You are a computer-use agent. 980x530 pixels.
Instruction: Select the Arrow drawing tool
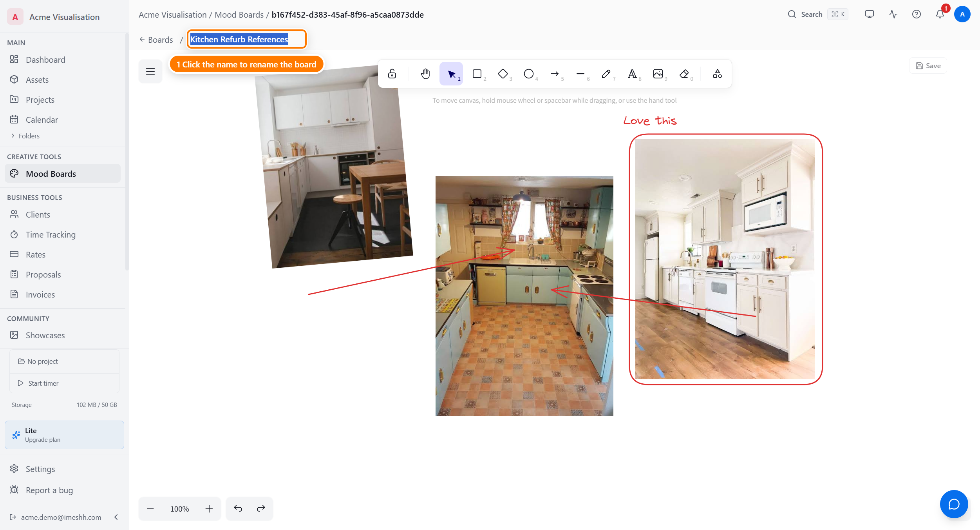[555, 74]
